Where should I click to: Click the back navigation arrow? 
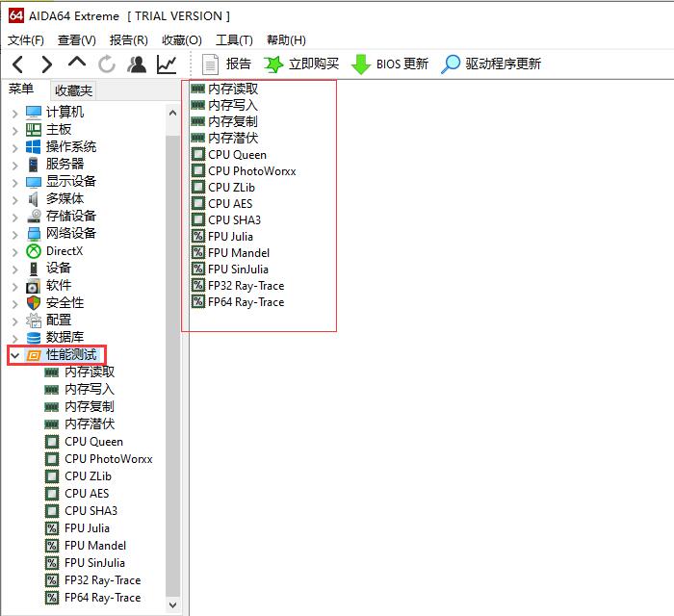click(17, 64)
